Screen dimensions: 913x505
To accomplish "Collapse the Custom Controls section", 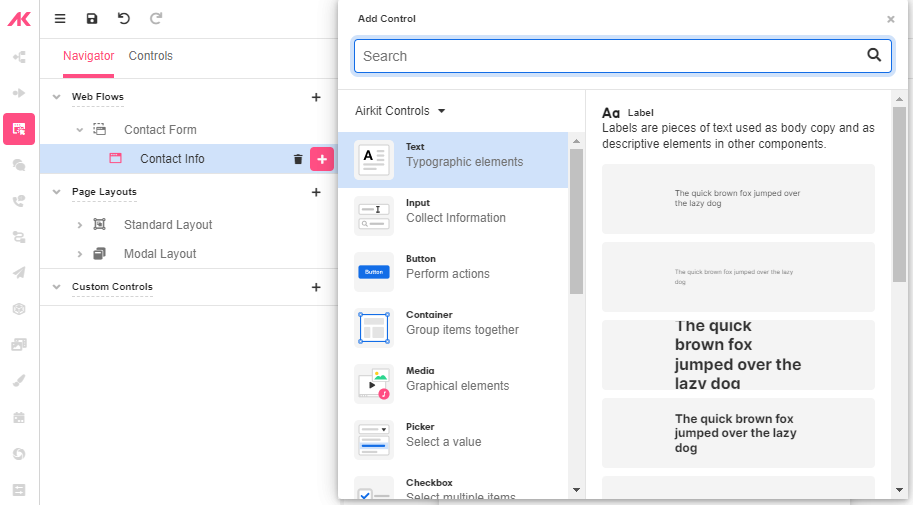I will coord(56,287).
